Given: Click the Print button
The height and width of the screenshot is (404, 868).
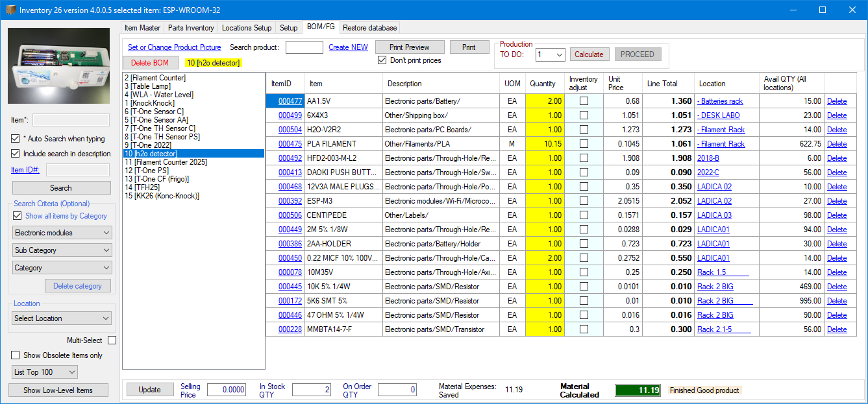Looking at the screenshot, I should click(469, 47).
